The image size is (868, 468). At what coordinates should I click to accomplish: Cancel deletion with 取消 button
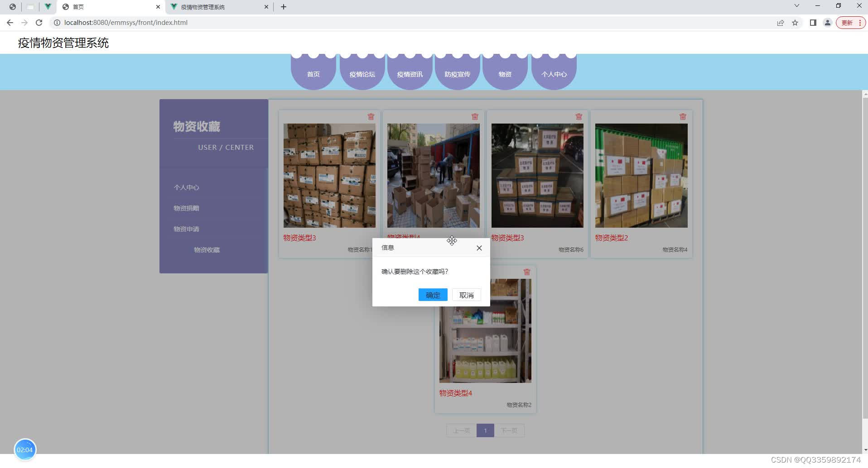pos(467,295)
